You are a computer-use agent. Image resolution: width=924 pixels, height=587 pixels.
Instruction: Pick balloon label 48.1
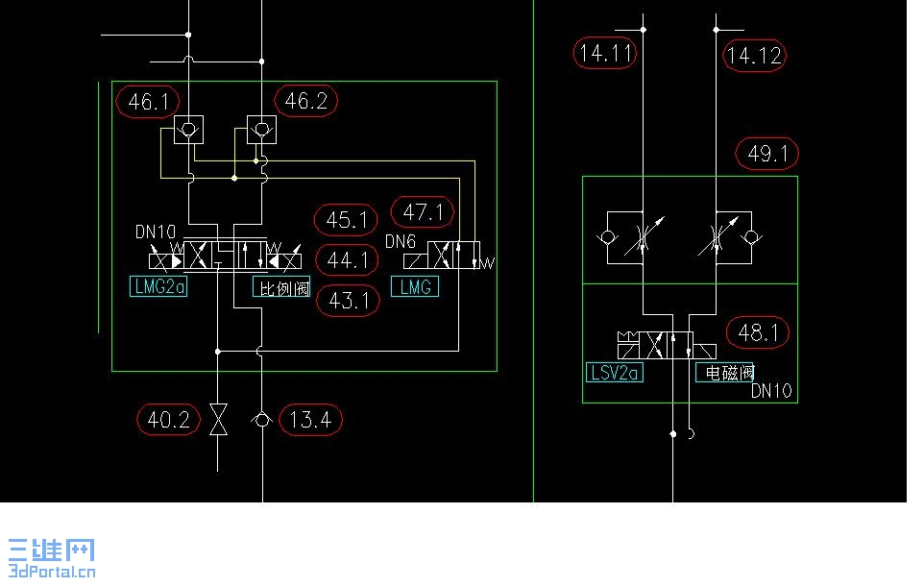(x=758, y=332)
